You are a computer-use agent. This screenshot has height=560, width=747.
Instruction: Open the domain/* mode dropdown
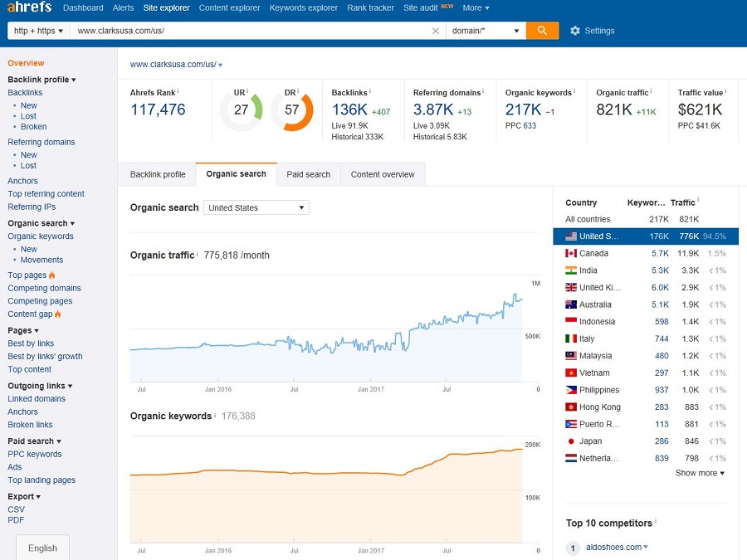(x=486, y=31)
